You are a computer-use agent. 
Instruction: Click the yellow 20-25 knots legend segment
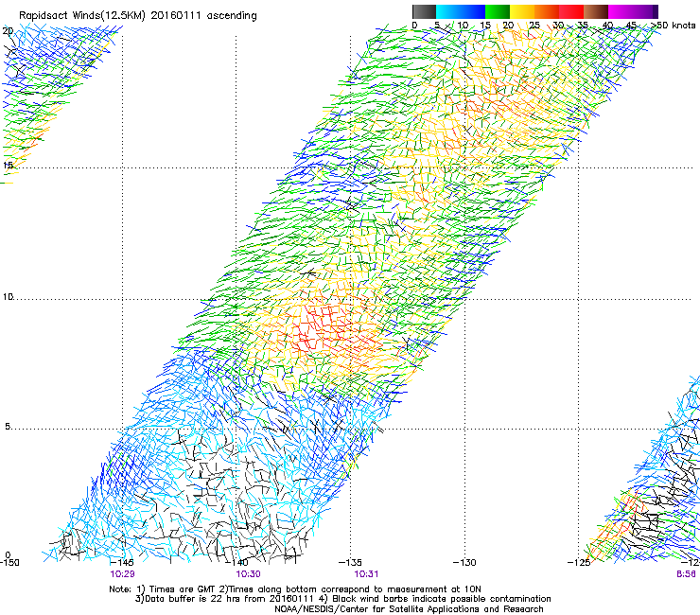tap(522, 11)
